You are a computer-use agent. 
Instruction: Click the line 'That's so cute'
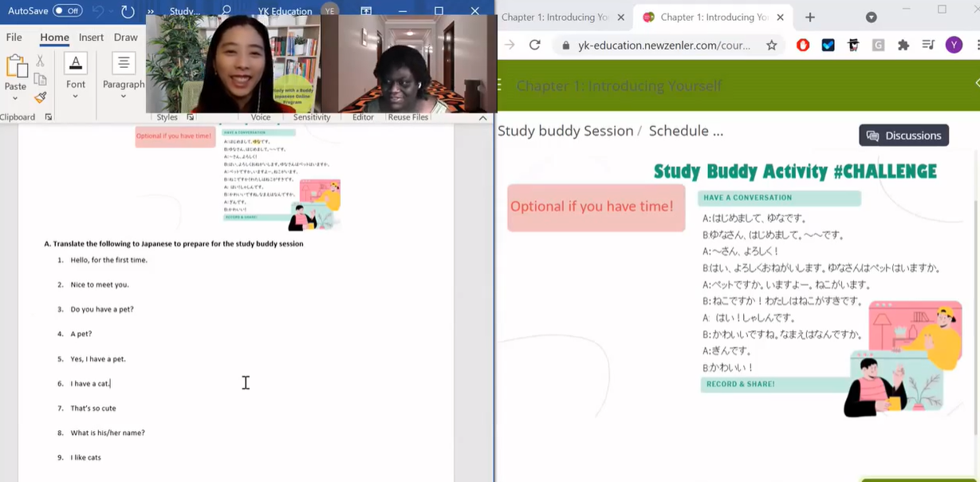coord(93,409)
